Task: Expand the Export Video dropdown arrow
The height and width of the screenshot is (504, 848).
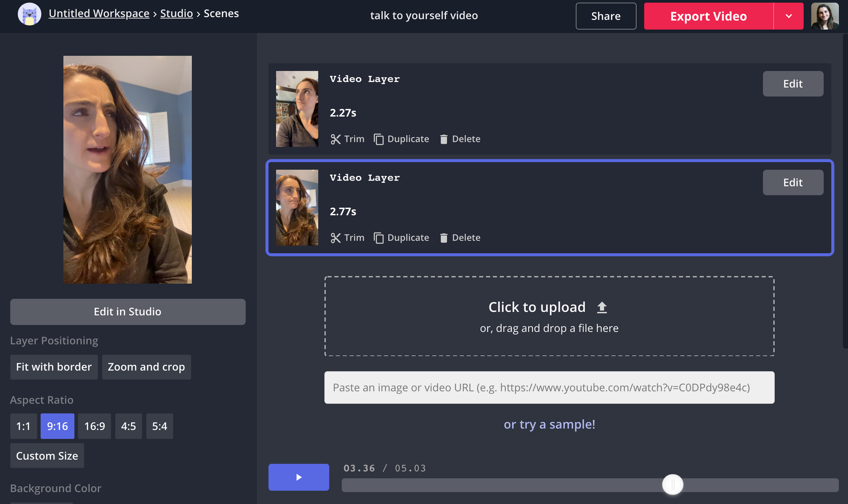Action: [788, 16]
